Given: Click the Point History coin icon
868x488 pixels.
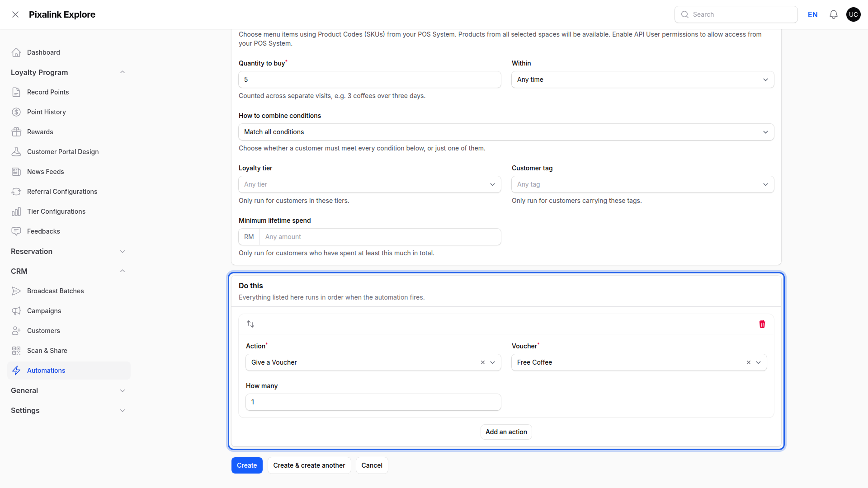Looking at the screenshot, I should click(x=16, y=112).
